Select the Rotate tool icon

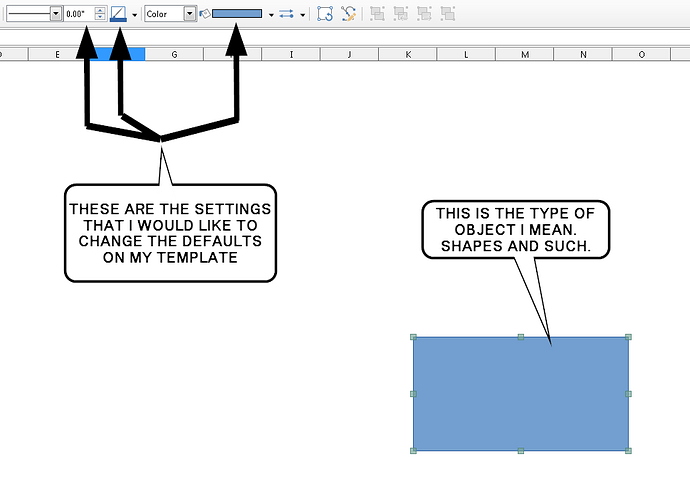pos(325,14)
